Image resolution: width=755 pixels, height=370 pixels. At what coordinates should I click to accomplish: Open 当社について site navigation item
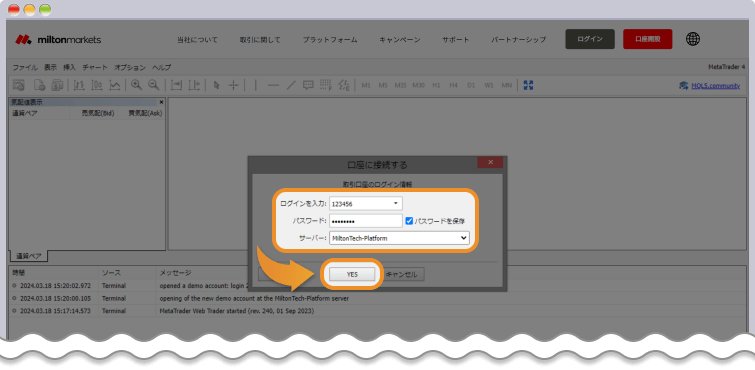[x=197, y=40]
